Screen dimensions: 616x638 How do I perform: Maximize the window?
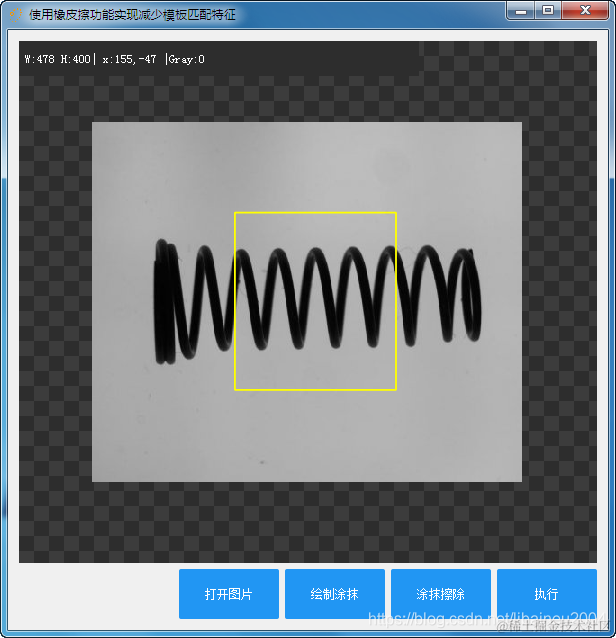(548, 11)
